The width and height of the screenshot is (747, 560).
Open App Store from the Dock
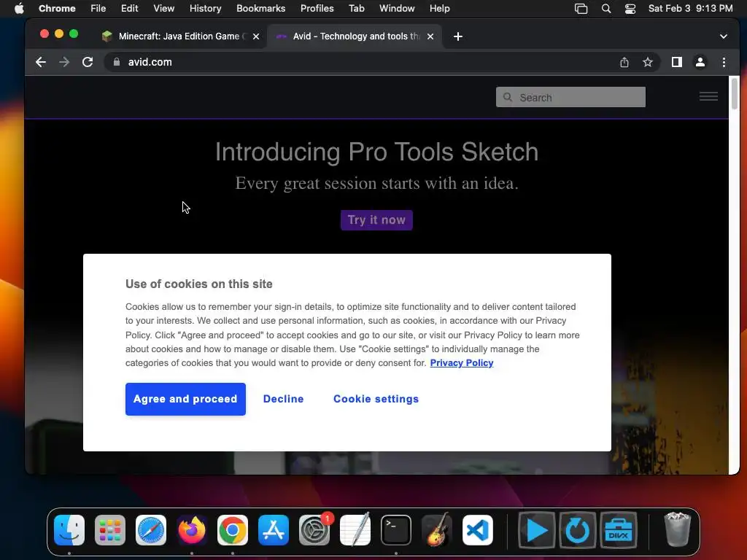pyautogui.click(x=274, y=530)
